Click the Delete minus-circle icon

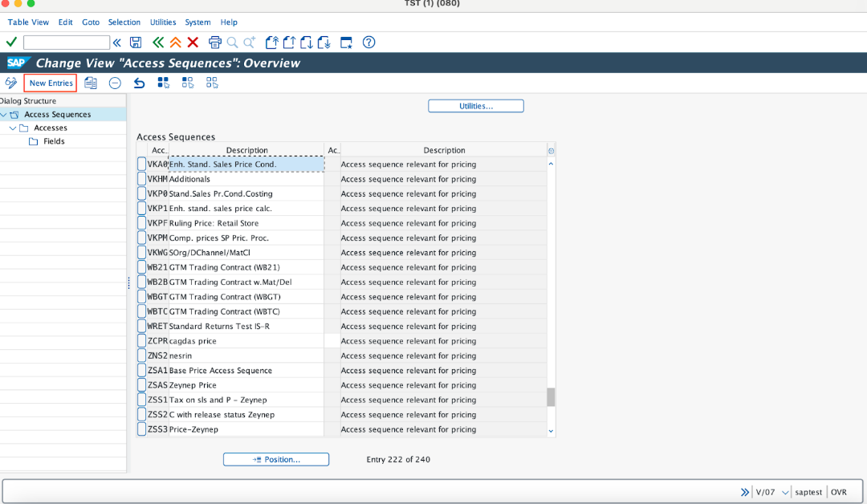(115, 83)
